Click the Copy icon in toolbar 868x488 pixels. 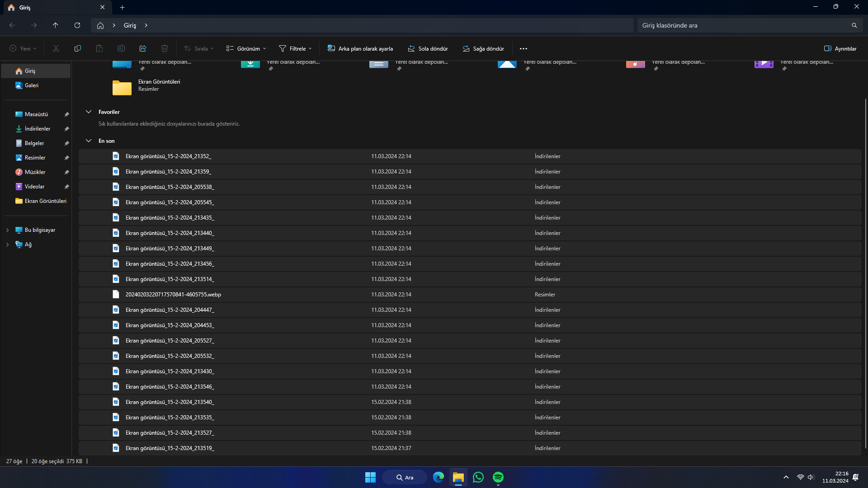click(78, 48)
